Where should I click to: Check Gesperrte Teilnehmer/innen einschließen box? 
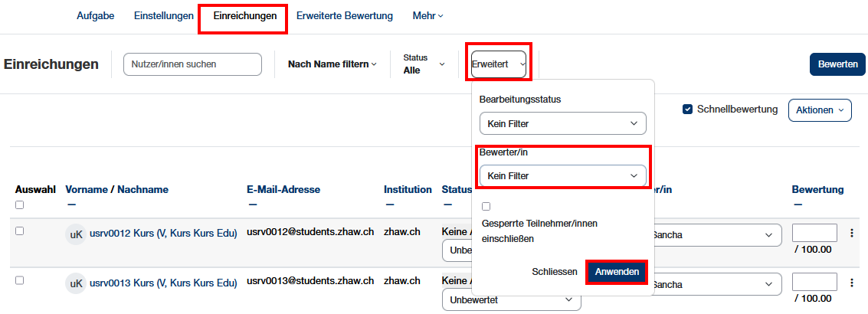point(486,206)
